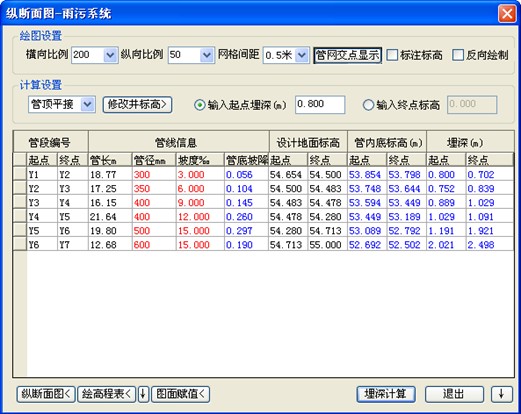
Task: Click the small down-arrow button beside 绘高程表
Action: (143, 394)
